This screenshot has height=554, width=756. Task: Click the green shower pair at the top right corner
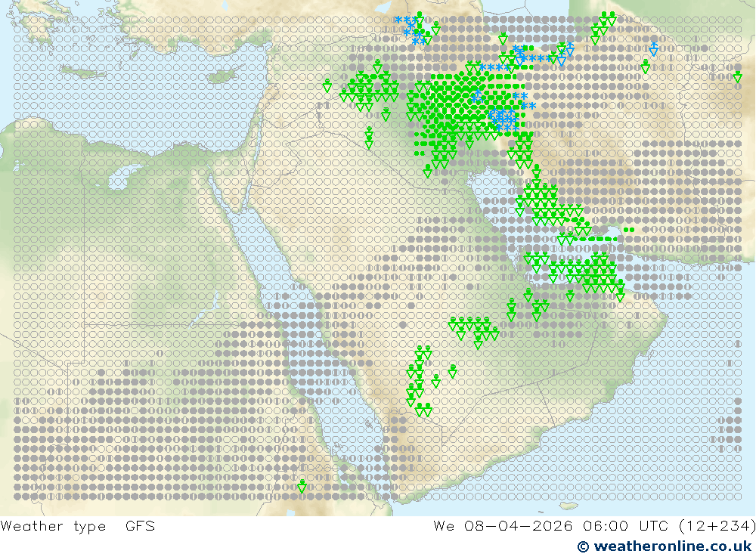pyautogui.click(x=608, y=19)
